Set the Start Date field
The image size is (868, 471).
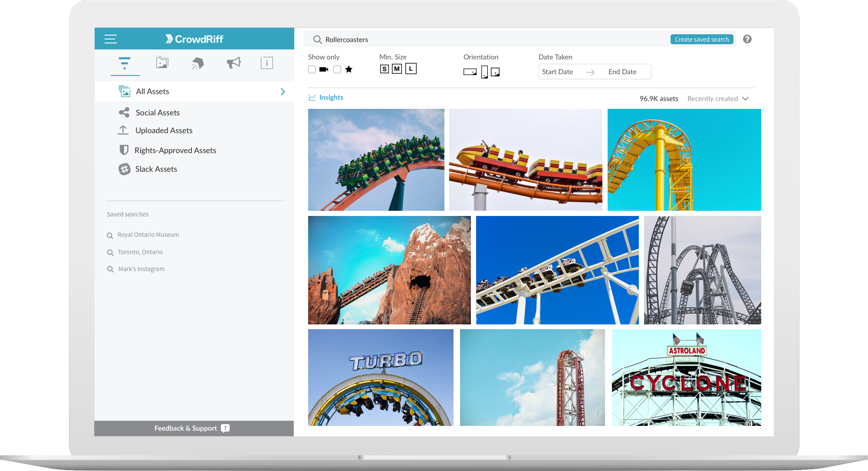coord(558,72)
